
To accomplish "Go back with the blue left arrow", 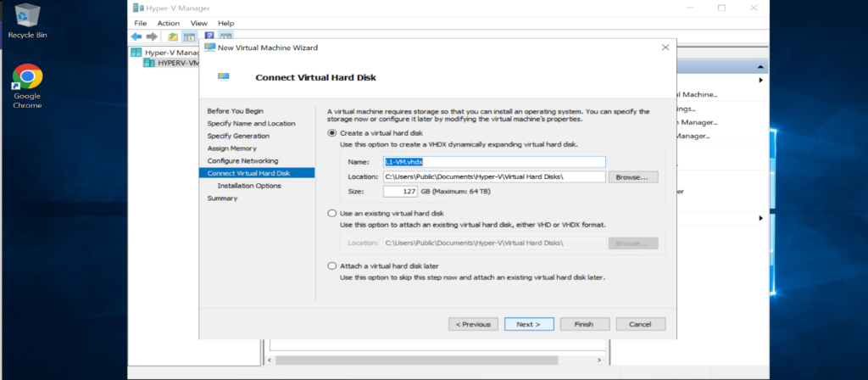I will coord(136,37).
